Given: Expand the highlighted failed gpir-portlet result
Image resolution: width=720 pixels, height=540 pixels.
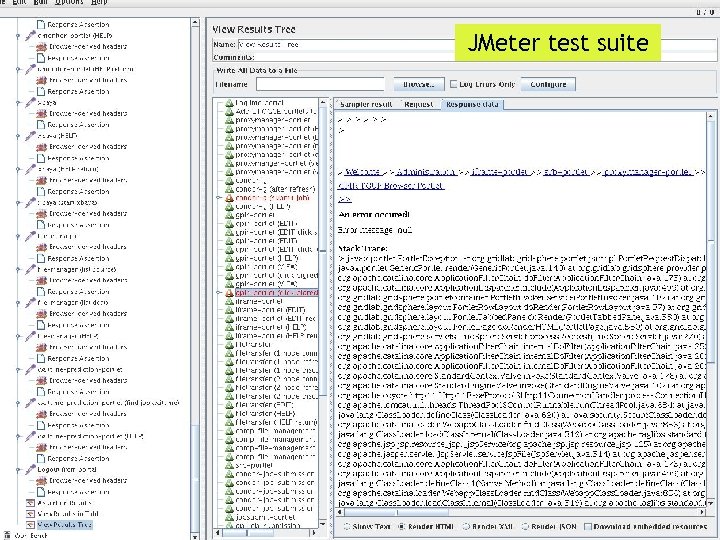Looking at the screenshot, I should click(219, 292).
